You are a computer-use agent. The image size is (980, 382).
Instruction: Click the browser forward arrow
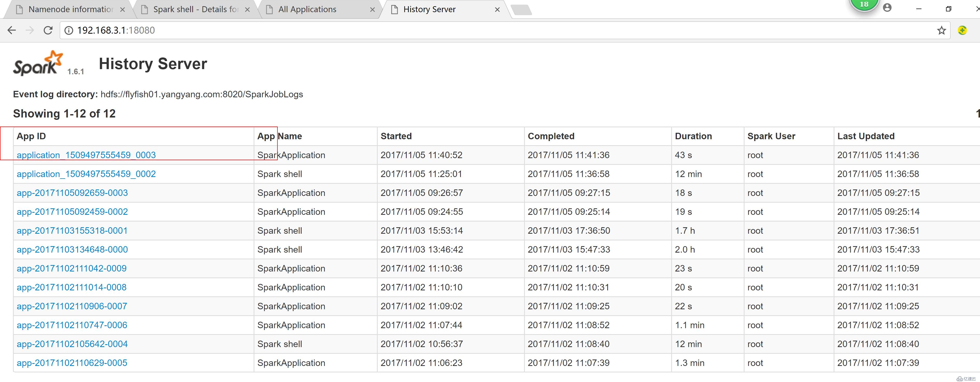pos(30,30)
